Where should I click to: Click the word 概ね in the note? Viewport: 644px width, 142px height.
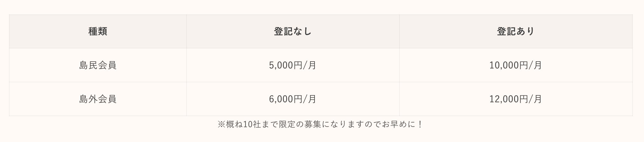click(x=234, y=124)
